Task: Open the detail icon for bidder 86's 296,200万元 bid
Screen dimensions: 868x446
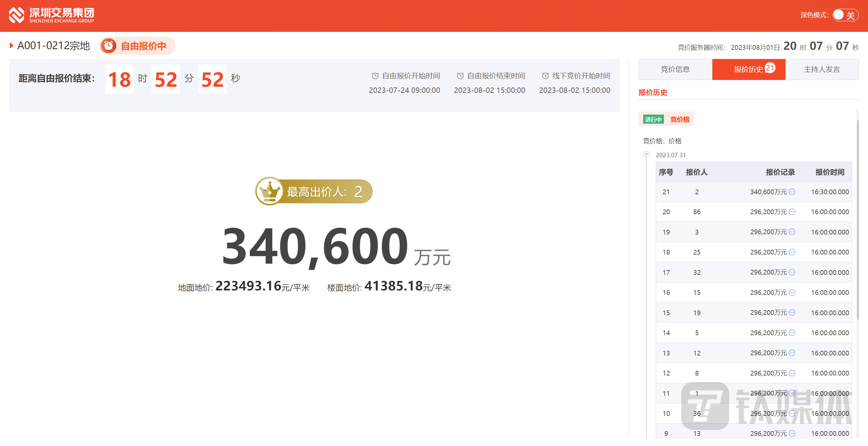Action: click(x=792, y=212)
